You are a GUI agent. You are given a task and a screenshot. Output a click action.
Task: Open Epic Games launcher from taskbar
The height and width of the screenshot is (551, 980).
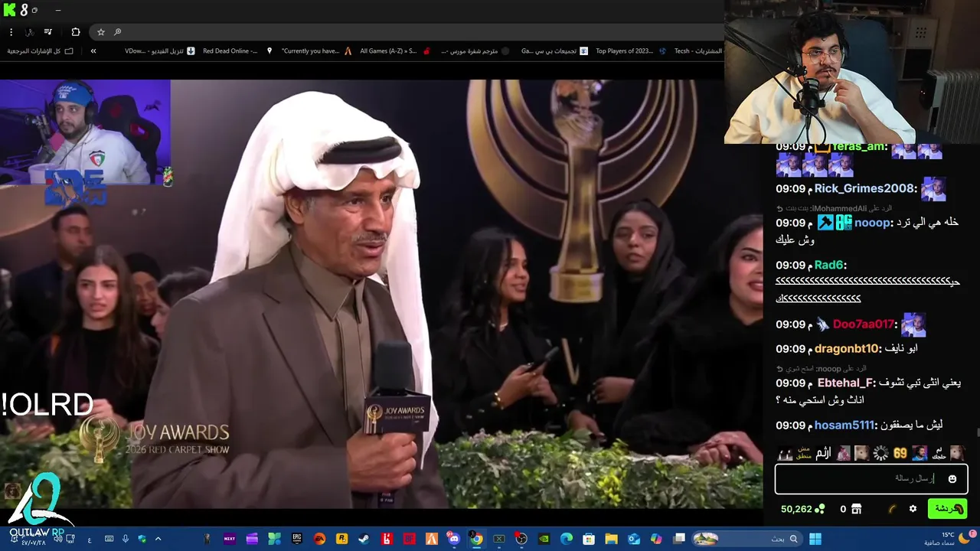pos(297,539)
